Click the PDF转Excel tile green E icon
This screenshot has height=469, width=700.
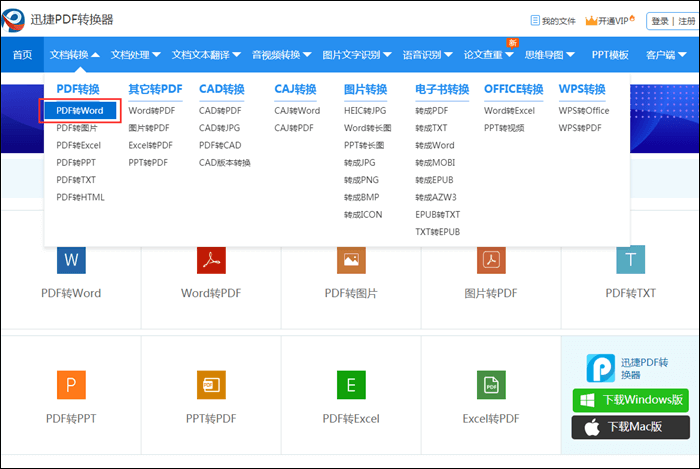(x=351, y=385)
